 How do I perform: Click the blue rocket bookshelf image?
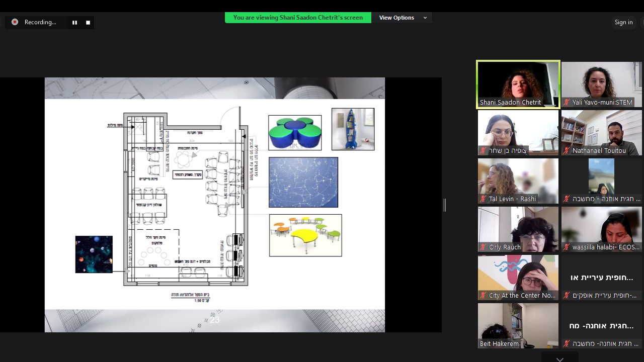pyautogui.click(x=353, y=129)
